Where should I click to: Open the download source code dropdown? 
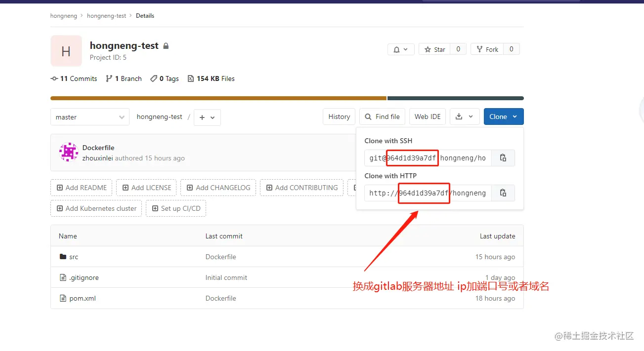(x=465, y=117)
